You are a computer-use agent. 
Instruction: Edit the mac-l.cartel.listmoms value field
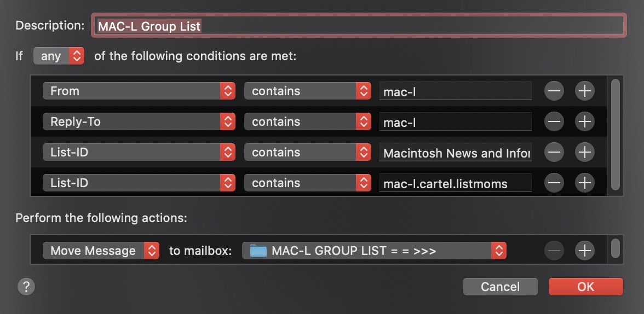[456, 183]
